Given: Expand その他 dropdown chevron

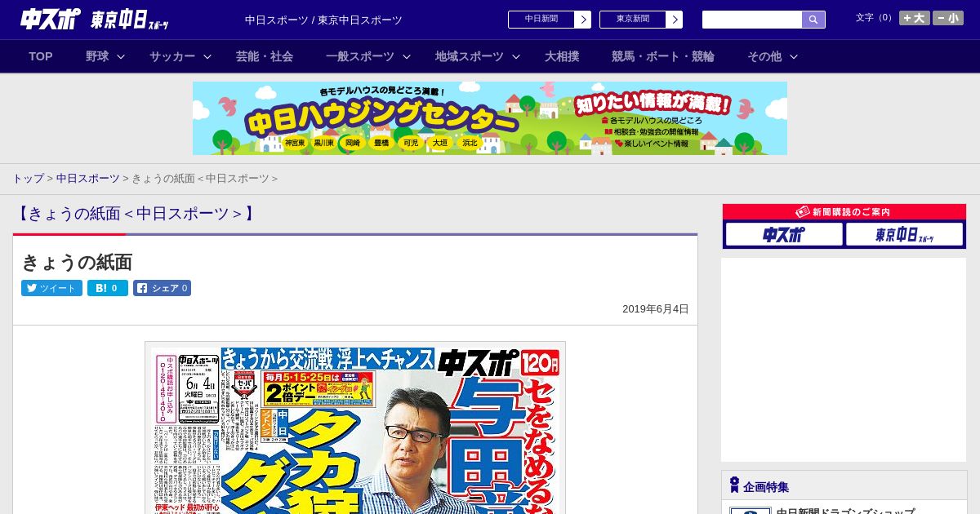Looking at the screenshot, I should pos(793,56).
